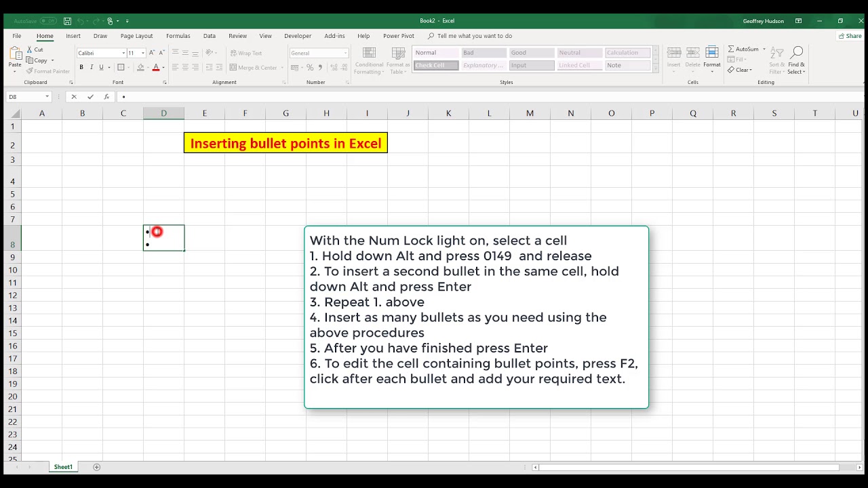868x488 pixels.
Task: Apply the Note cell style
Action: (x=628, y=65)
